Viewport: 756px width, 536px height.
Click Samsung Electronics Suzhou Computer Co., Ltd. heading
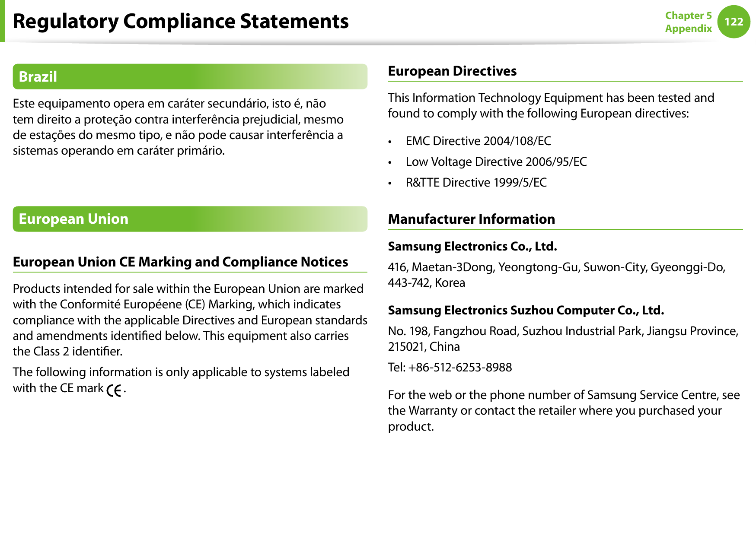[x=526, y=310]
